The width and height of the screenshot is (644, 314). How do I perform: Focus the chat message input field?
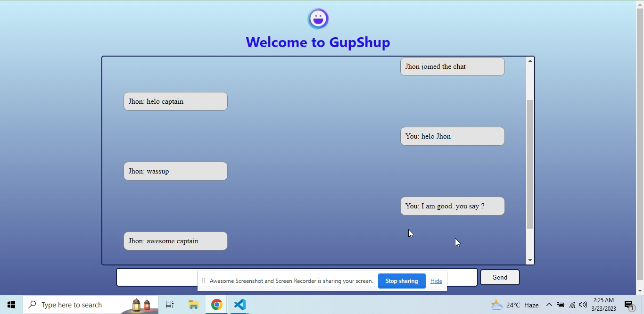click(297, 277)
